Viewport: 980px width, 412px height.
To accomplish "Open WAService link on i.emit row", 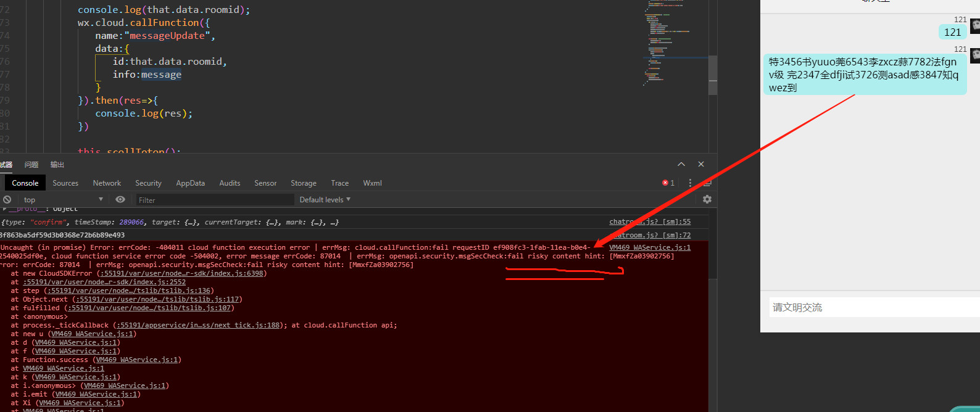I will click(x=96, y=394).
